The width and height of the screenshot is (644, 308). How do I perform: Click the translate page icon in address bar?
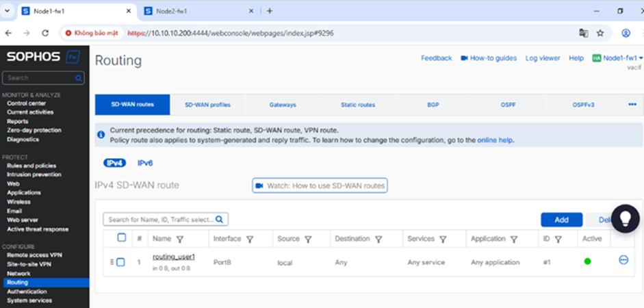pos(583,33)
